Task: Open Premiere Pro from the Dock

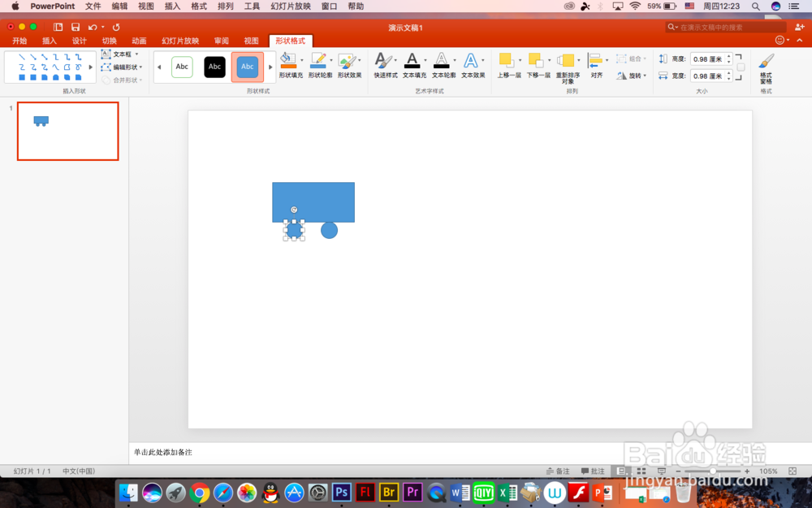Action: [x=412, y=492]
